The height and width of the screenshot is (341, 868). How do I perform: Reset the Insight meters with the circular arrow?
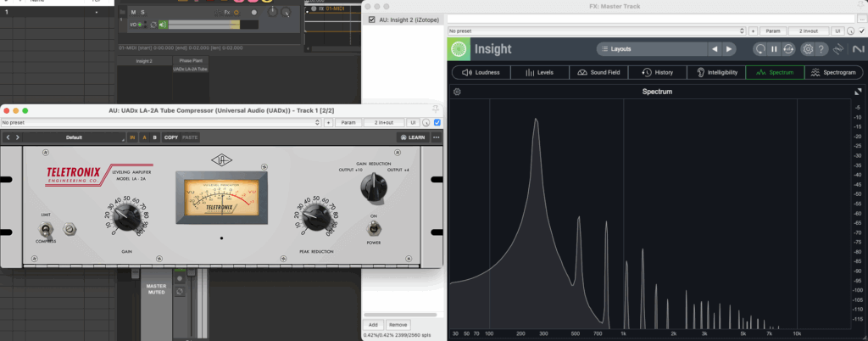coord(760,49)
